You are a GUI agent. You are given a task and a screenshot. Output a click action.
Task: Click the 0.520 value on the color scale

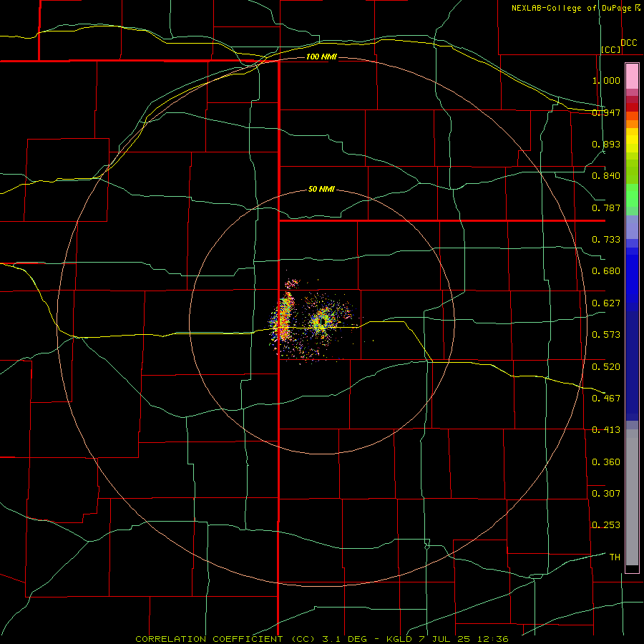(x=606, y=367)
